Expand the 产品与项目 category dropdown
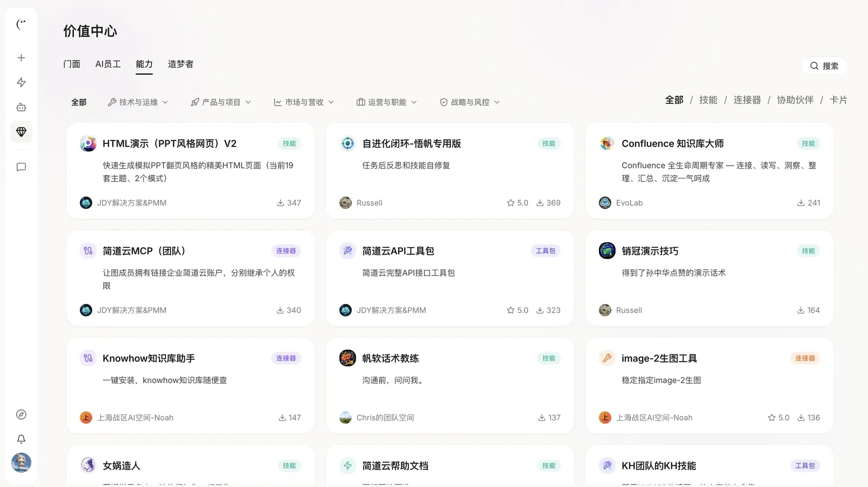This screenshot has height=487, width=868. [x=221, y=102]
